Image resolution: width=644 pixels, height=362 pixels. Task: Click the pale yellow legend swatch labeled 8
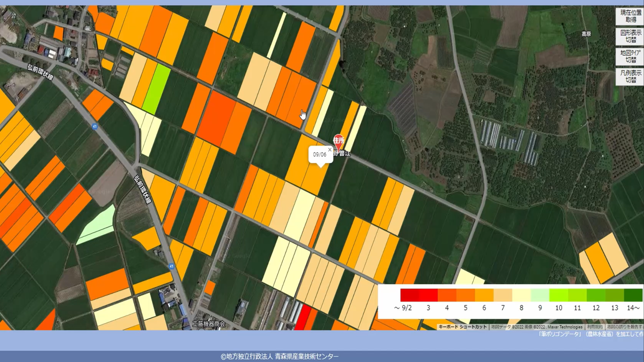click(521, 295)
